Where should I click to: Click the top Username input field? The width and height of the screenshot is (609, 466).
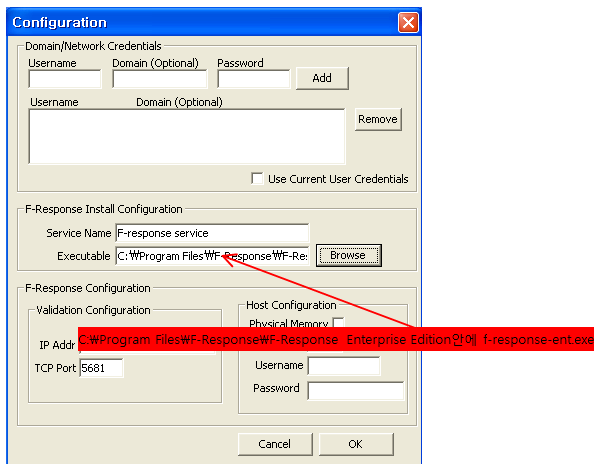65,79
